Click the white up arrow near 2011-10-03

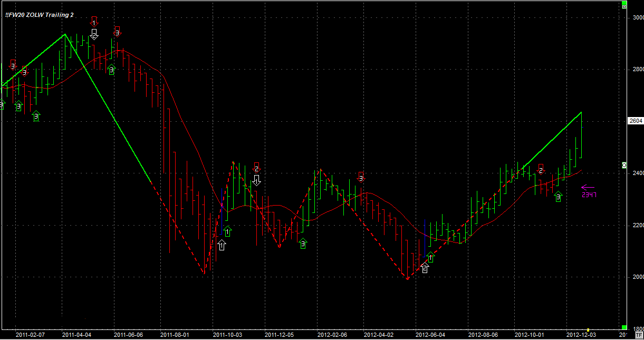(x=222, y=245)
